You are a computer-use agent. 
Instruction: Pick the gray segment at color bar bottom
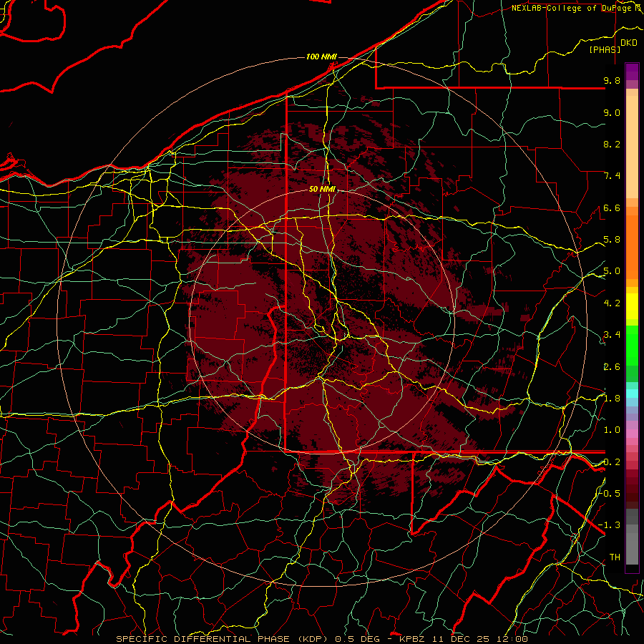pyautogui.click(x=632, y=548)
